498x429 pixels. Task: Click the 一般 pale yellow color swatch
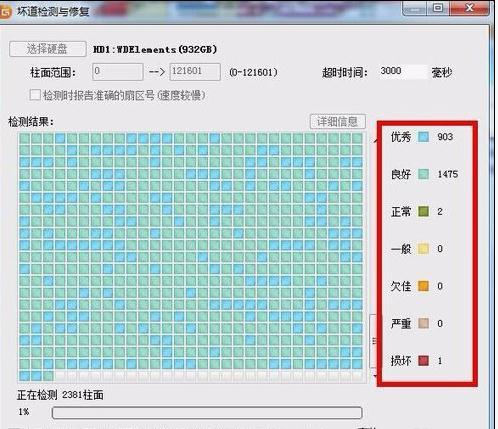(x=423, y=249)
